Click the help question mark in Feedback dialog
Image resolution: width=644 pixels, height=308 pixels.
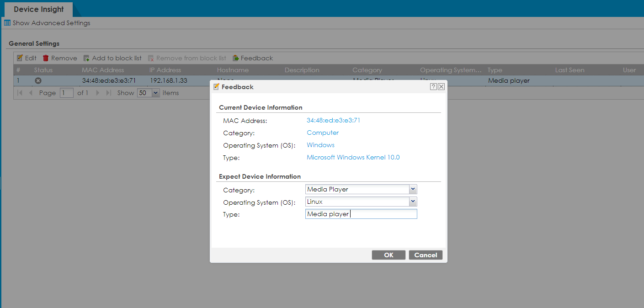coord(433,87)
